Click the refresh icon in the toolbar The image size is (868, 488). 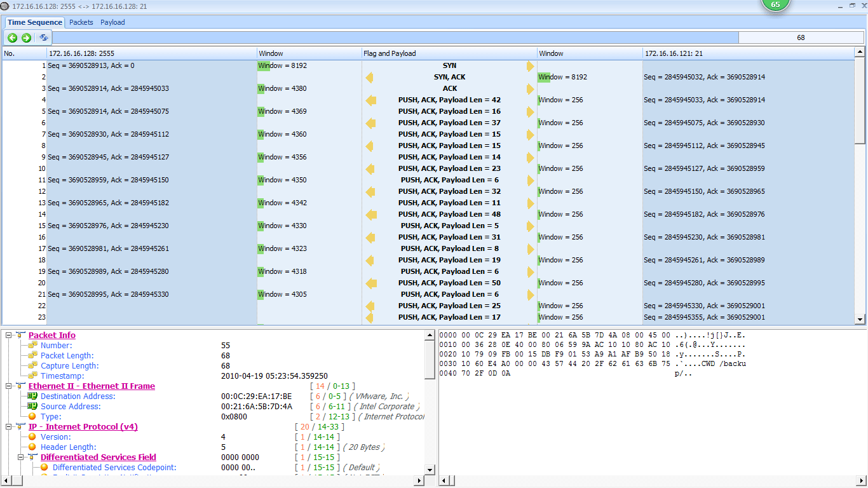point(43,37)
